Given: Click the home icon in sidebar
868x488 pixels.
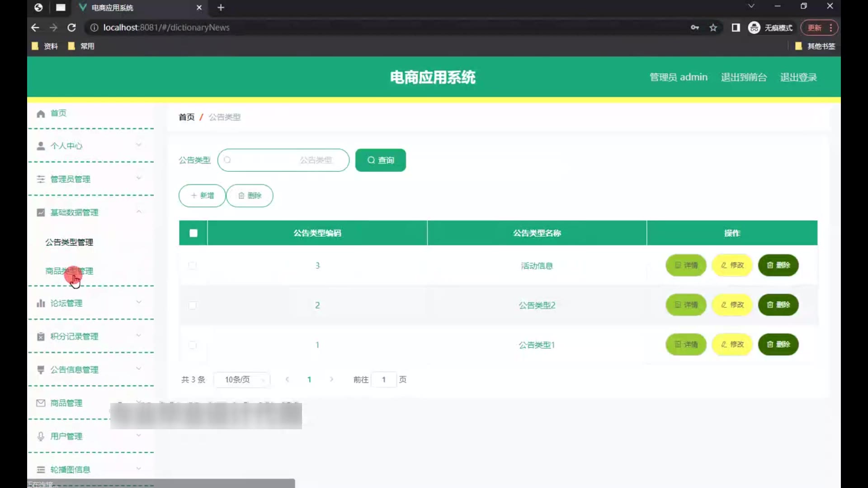Looking at the screenshot, I should (41, 113).
